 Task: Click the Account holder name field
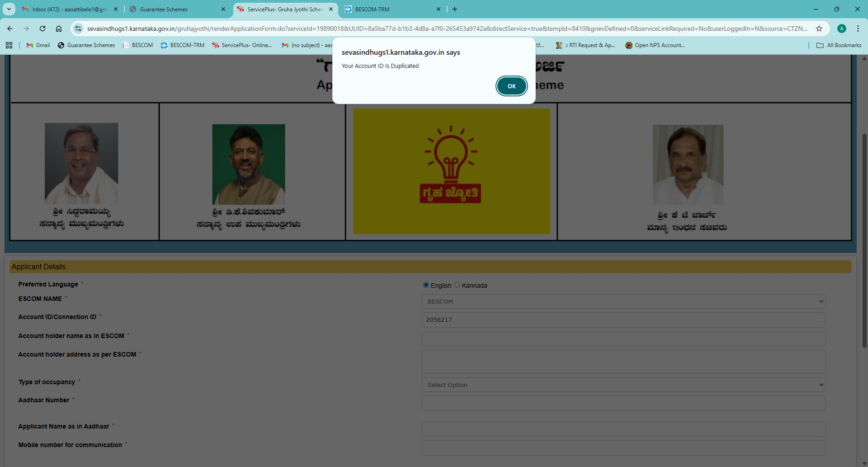(623, 338)
